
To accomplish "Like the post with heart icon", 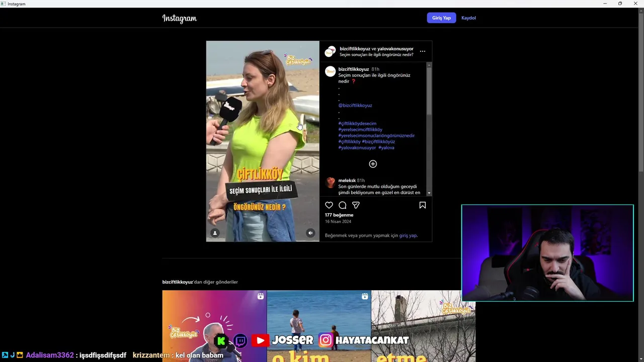I will pos(329,205).
